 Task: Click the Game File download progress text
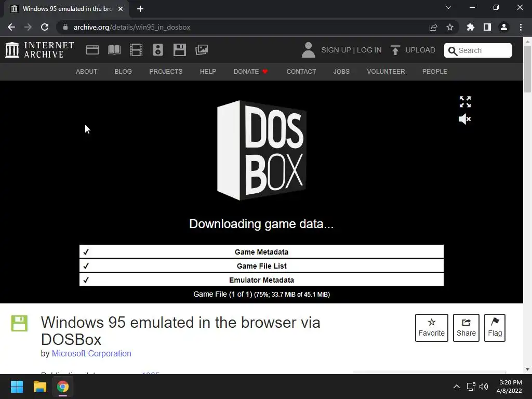(261, 294)
